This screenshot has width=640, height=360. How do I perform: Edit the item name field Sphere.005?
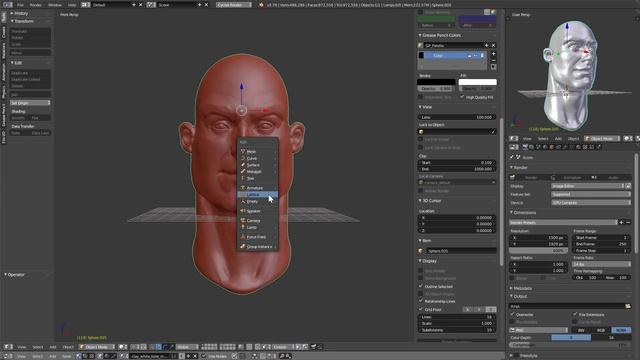click(461, 251)
